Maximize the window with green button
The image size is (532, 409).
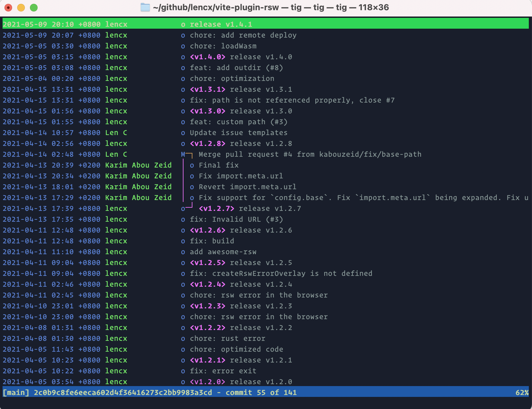[34, 7]
